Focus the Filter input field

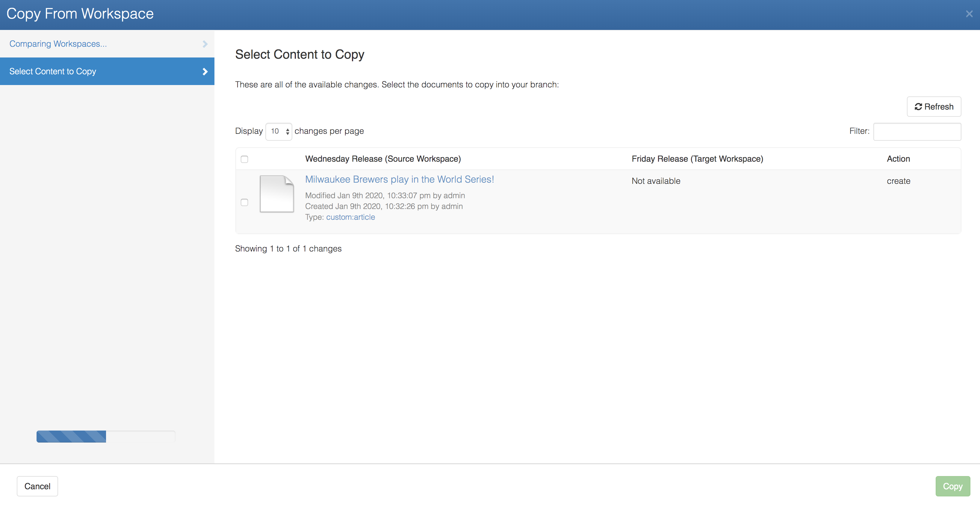coord(917,131)
